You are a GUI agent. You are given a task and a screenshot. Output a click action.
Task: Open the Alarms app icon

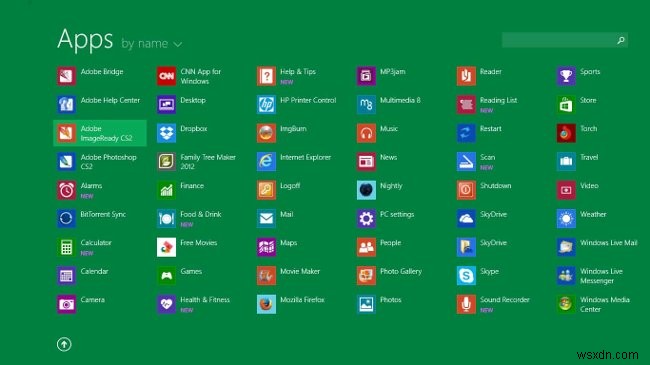coord(66,190)
